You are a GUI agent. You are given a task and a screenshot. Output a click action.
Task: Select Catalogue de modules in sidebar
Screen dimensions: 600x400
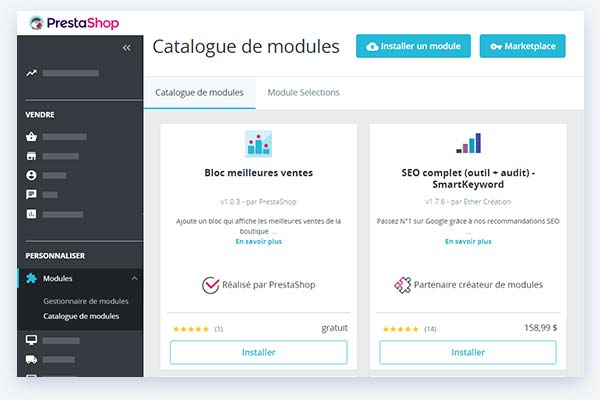81,316
